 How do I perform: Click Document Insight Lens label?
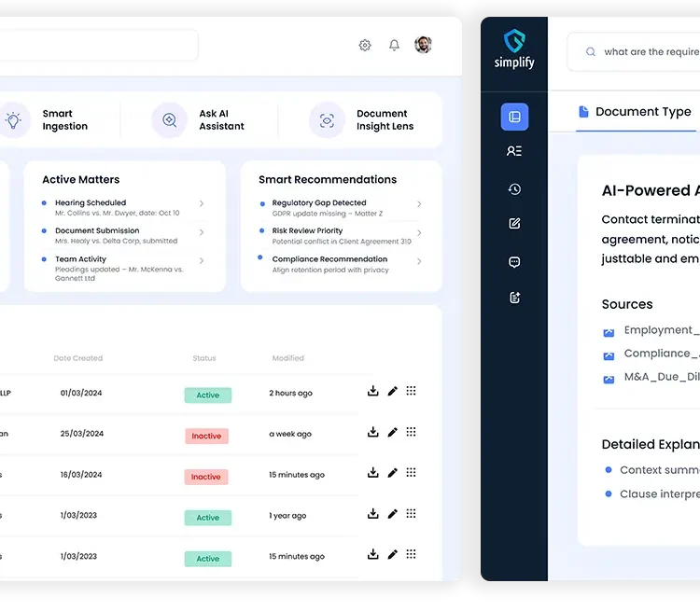(x=385, y=120)
